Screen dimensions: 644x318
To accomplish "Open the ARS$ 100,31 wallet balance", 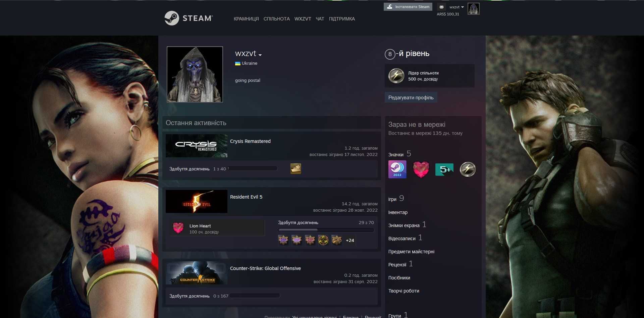I will 448,14.
